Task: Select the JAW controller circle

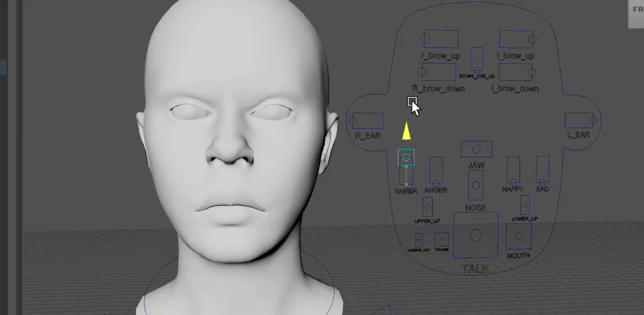Action: tap(476, 149)
